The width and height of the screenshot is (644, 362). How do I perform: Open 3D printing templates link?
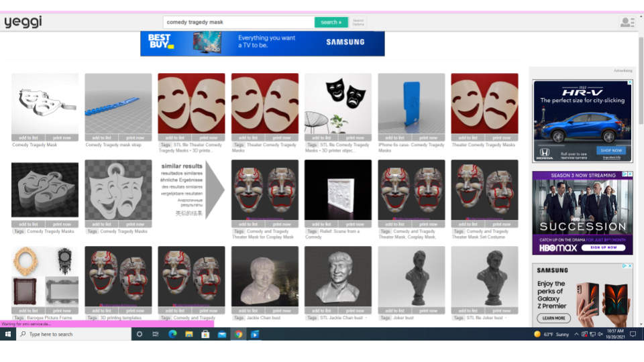(121, 318)
